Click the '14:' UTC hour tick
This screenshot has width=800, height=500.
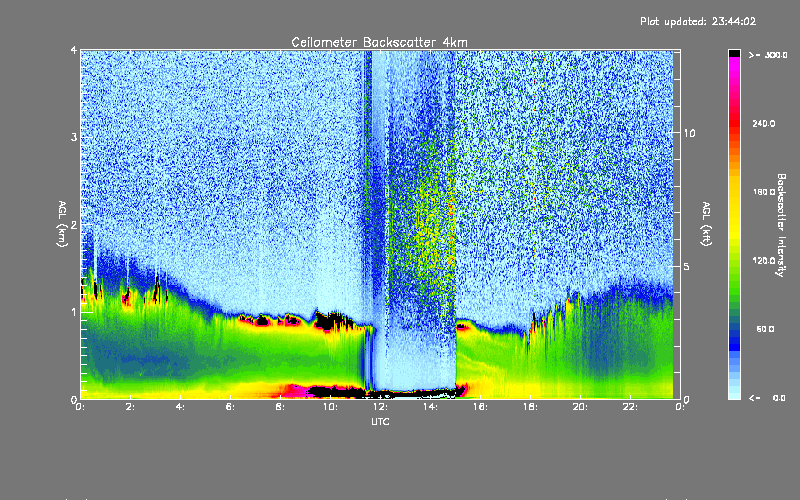430,407
